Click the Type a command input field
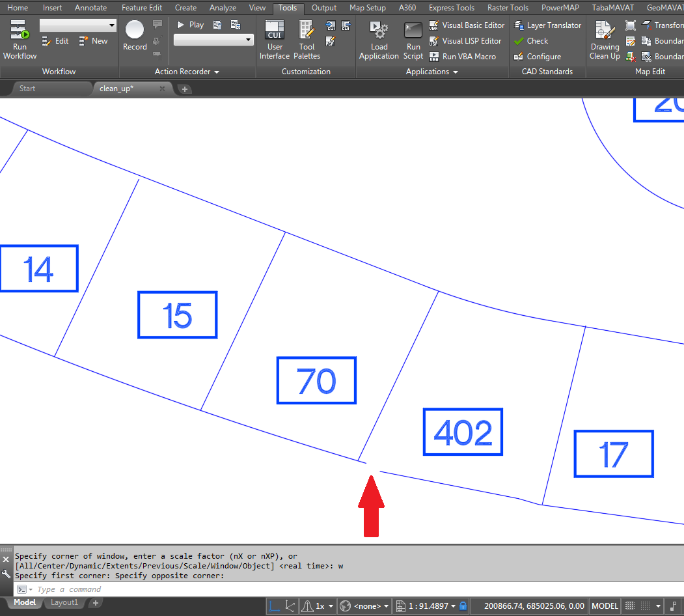684x616 pixels. pos(349,589)
